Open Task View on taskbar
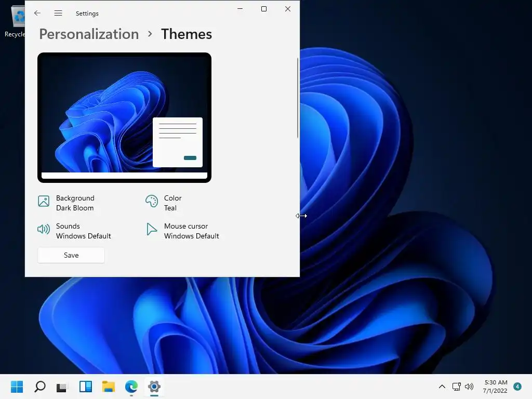 point(62,387)
